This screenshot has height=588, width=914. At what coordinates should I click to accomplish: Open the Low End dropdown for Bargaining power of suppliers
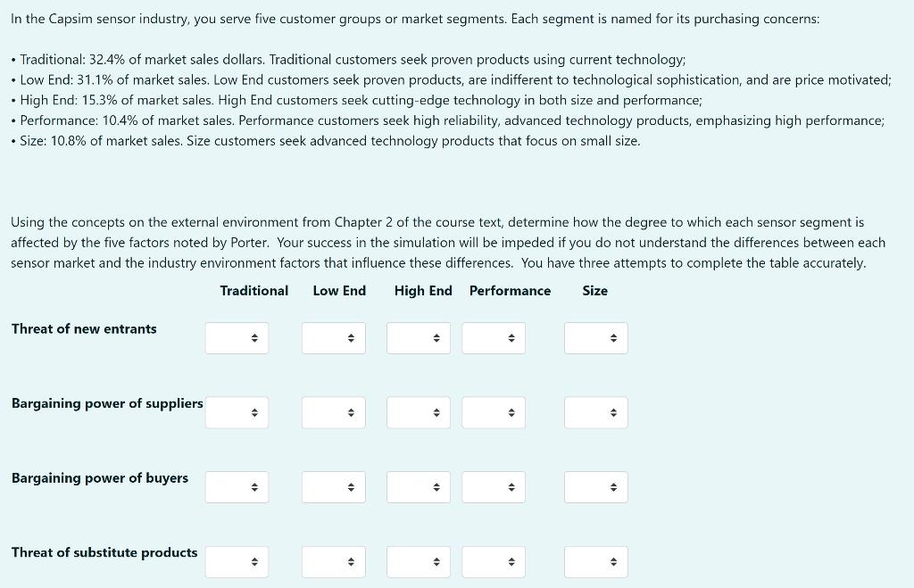pos(333,412)
